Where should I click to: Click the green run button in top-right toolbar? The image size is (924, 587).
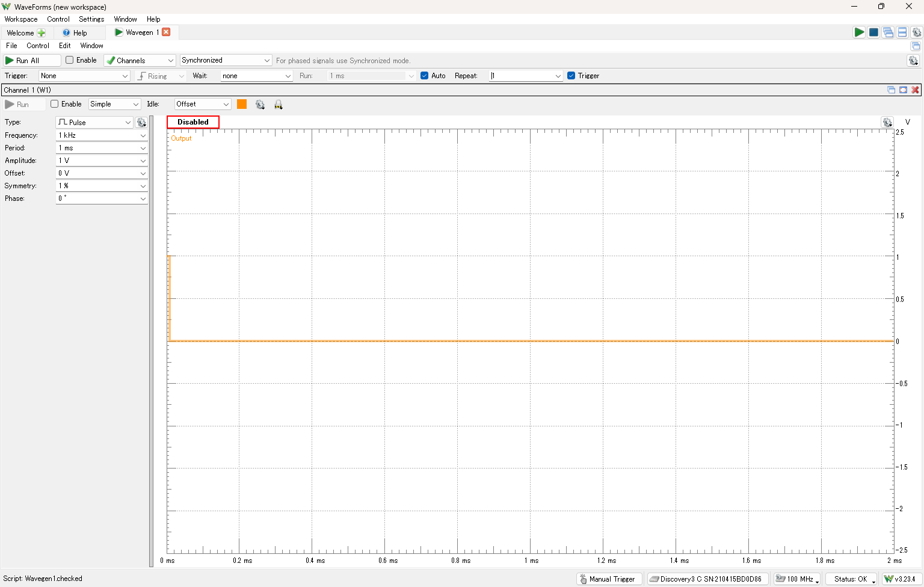tap(859, 32)
